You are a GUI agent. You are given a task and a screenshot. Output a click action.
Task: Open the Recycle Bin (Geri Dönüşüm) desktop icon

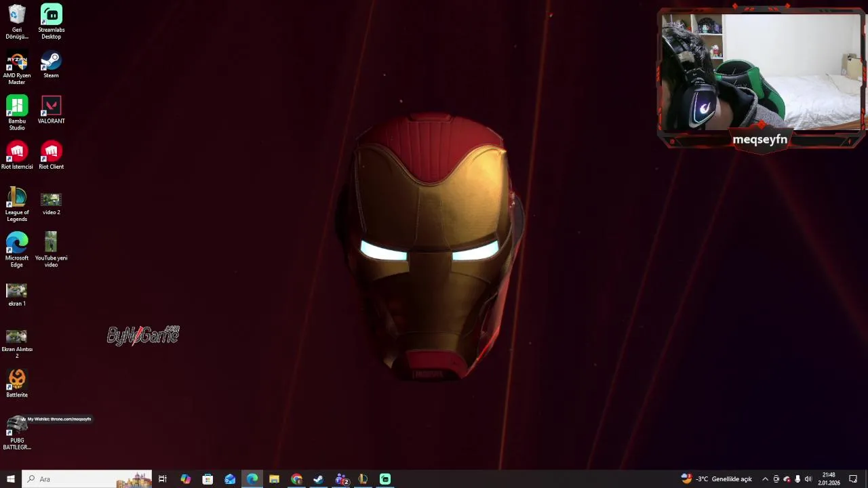pyautogui.click(x=17, y=22)
